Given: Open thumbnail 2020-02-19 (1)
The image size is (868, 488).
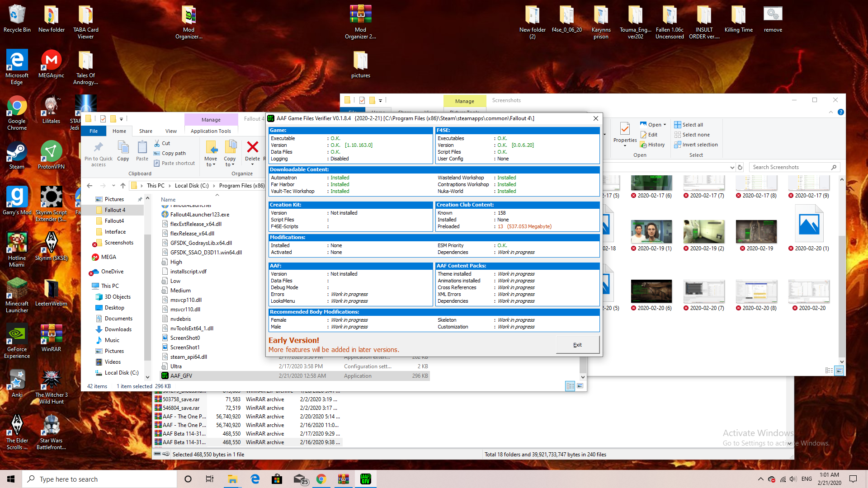Looking at the screenshot, I should [x=651, y=235].
